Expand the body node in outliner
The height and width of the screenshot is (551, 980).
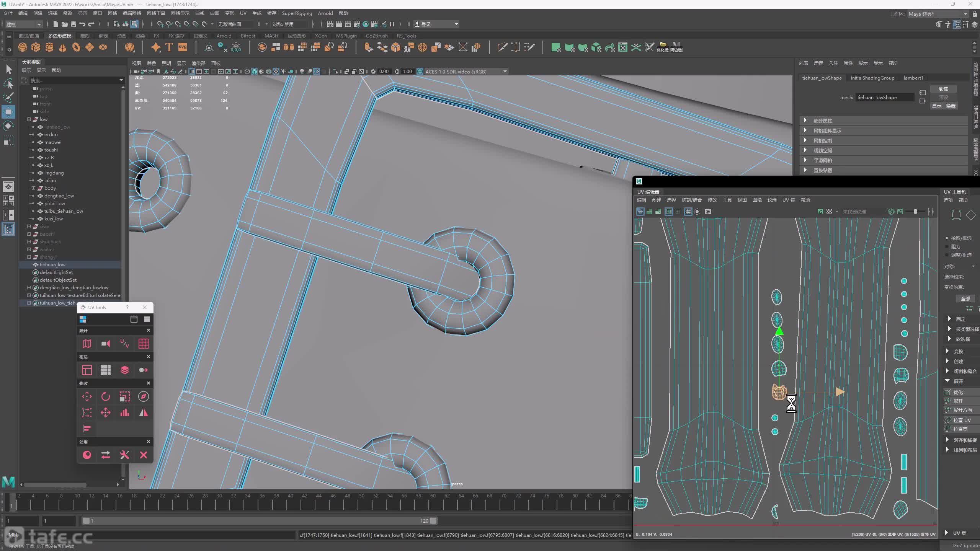[33, 188]
